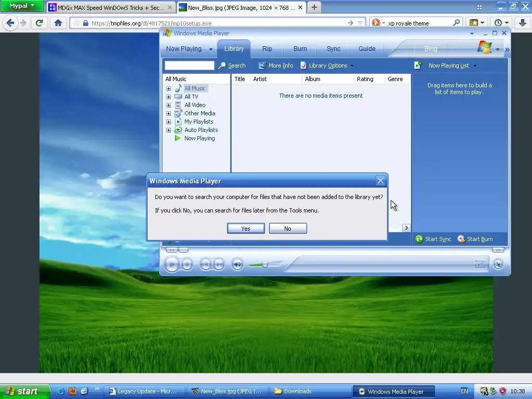Click the library search text box
Viewport: 532px width, 399px height.
189,65
